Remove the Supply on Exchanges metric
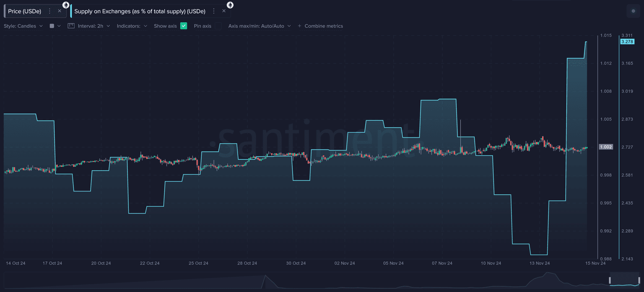 [x=224, y=11]
